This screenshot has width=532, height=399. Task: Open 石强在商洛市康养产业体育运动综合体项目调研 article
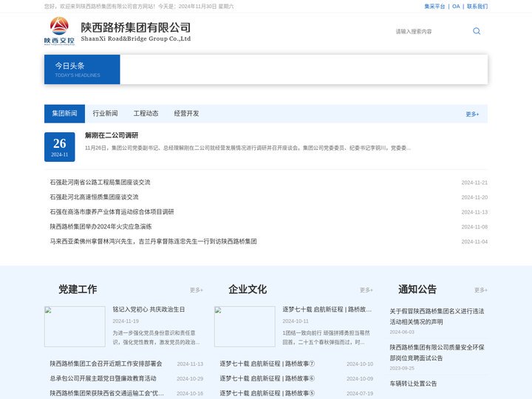pyautogui.click(x=112, y=212)
